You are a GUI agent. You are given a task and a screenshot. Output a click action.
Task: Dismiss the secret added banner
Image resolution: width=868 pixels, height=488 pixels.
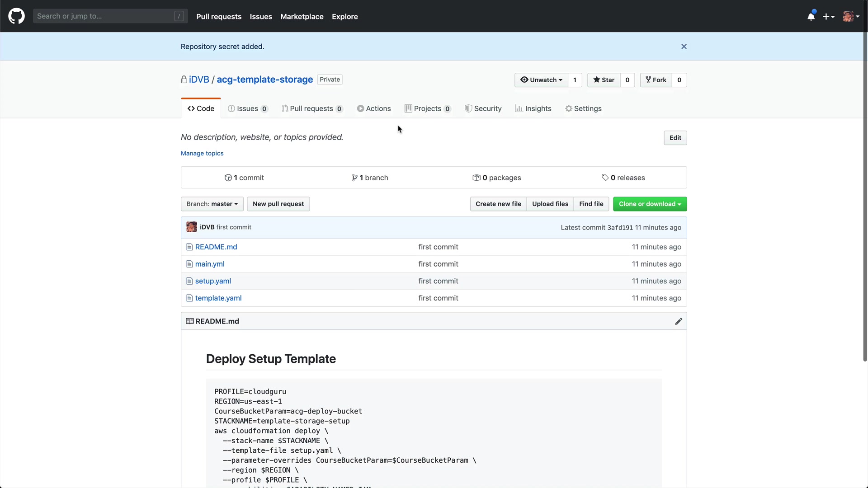[x=684, y=47]
